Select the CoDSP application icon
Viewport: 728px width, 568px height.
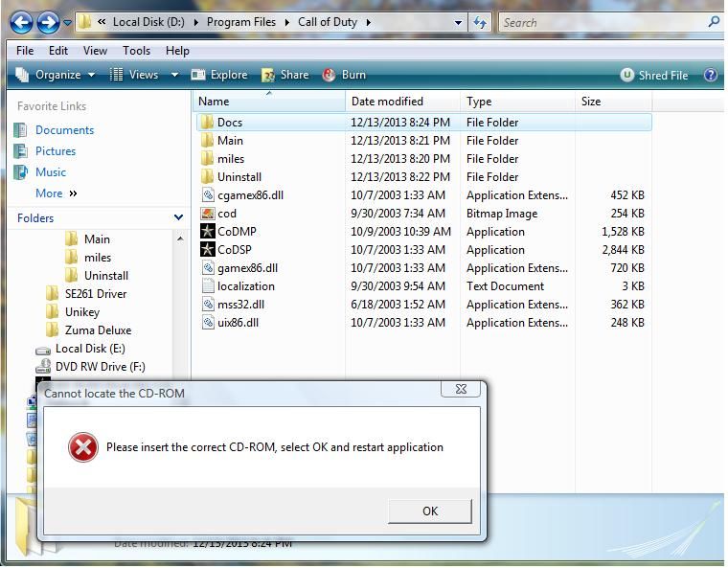pyautogui.click(x=208, y=249)
